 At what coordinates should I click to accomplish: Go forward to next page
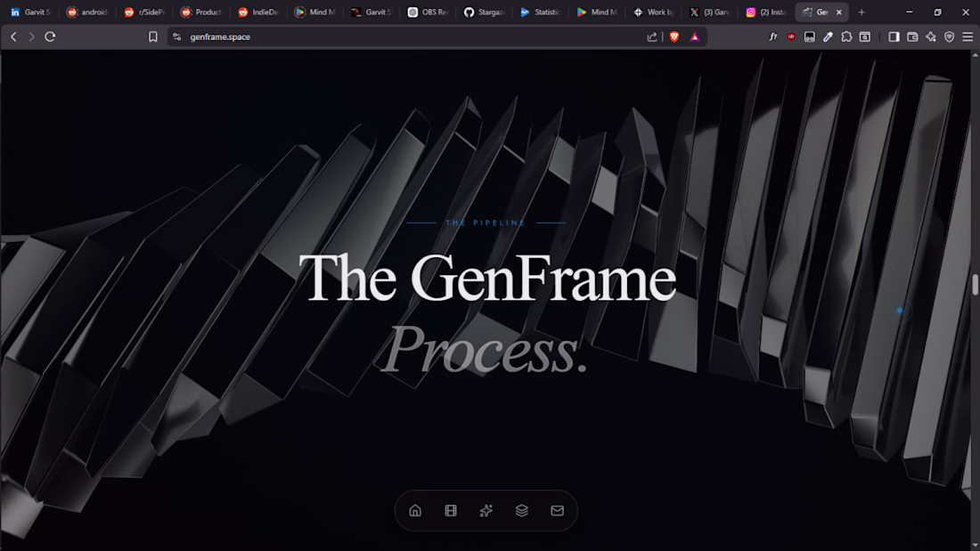pyautogui.click(x=31, y=36)
